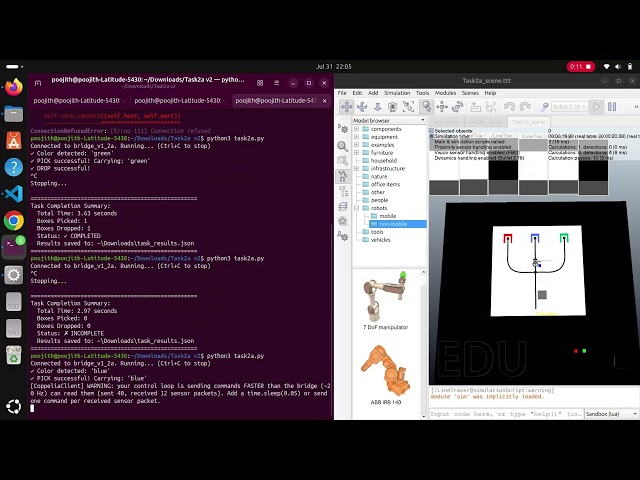Switch to the second terminal tab

tap(180, 100)
